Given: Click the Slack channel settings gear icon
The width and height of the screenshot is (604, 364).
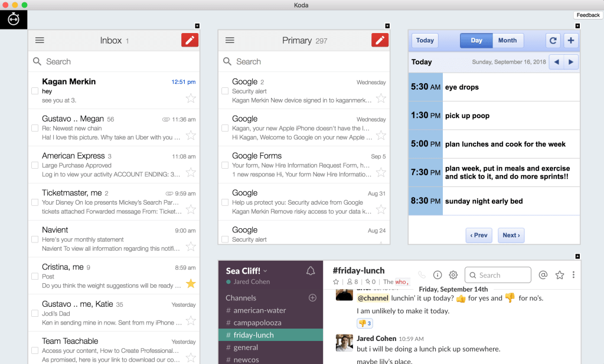Looking at the screenshot, I should click(453, 275).
